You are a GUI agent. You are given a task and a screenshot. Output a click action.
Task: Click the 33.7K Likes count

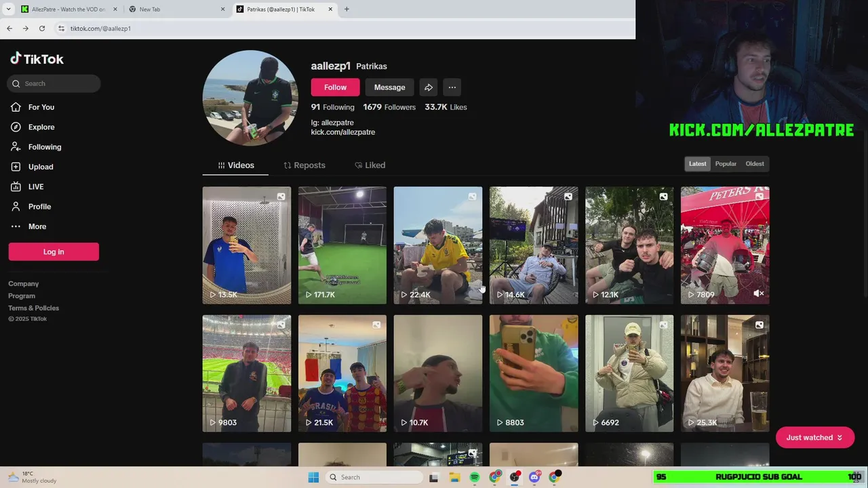point(446,107)
